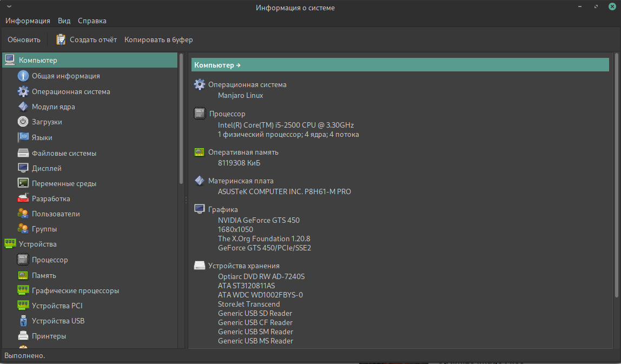Click the sidebar vertical scrollbar
The width and height of the screenshot is (621, 364).
[181, 119]
